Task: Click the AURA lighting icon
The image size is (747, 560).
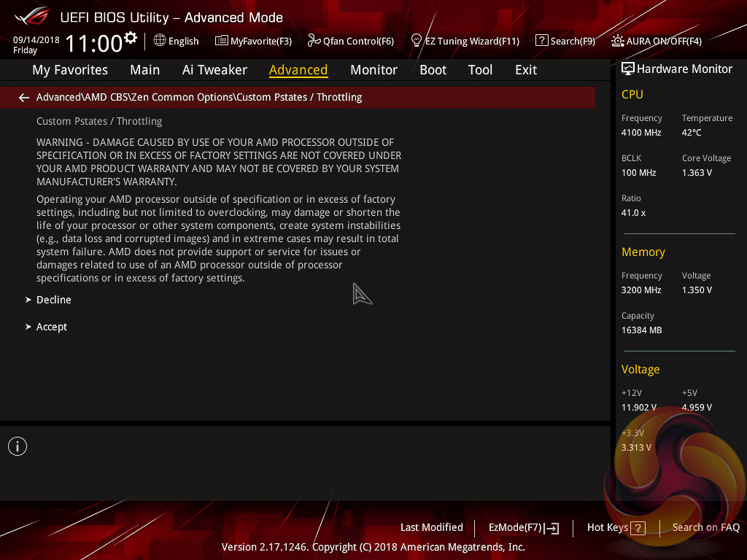Action: pos(618,41)
